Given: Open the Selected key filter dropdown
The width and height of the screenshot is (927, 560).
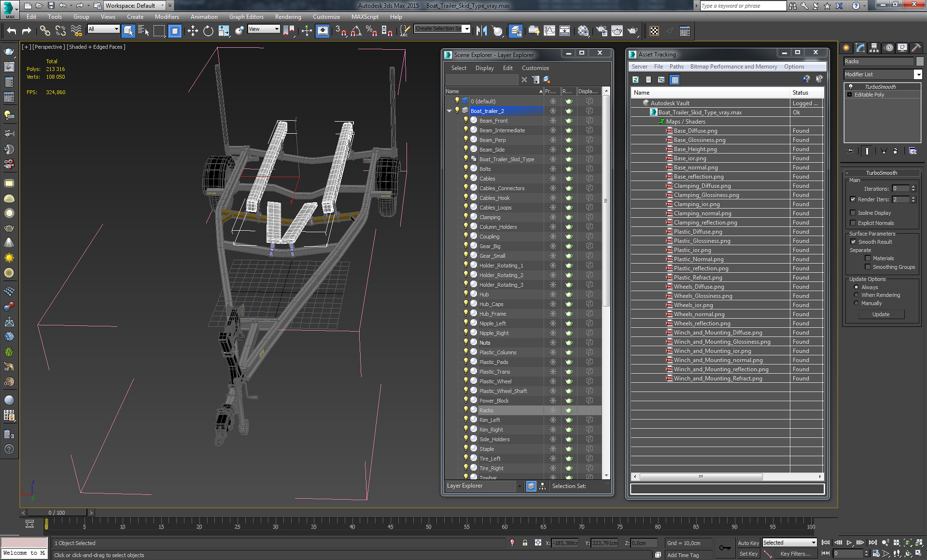Looking at the screenshot, I should tap(789, 543).
